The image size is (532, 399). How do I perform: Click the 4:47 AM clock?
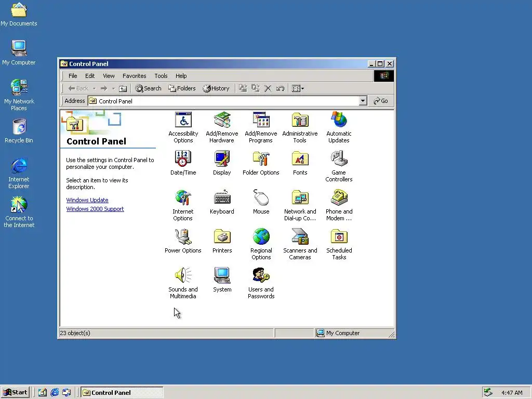512,393
